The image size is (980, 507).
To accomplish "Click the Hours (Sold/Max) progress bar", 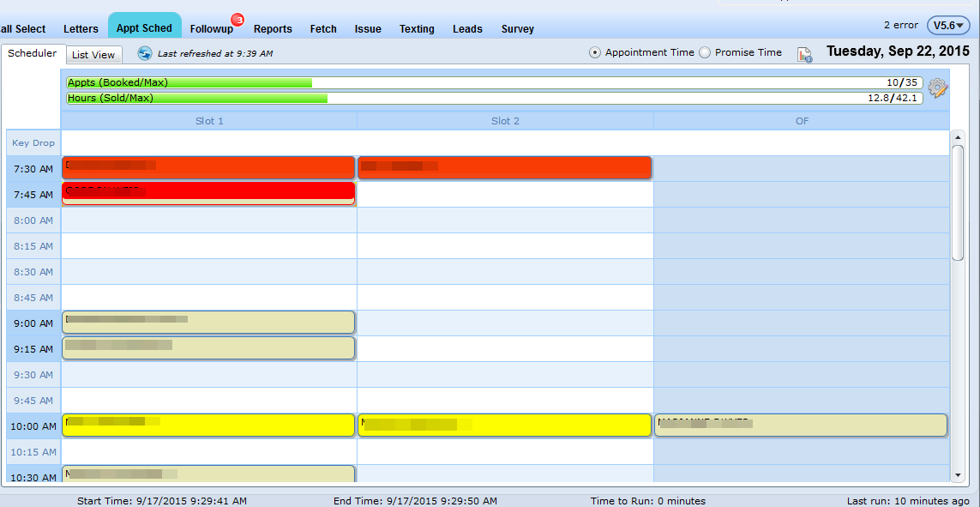I will [495, 99].
